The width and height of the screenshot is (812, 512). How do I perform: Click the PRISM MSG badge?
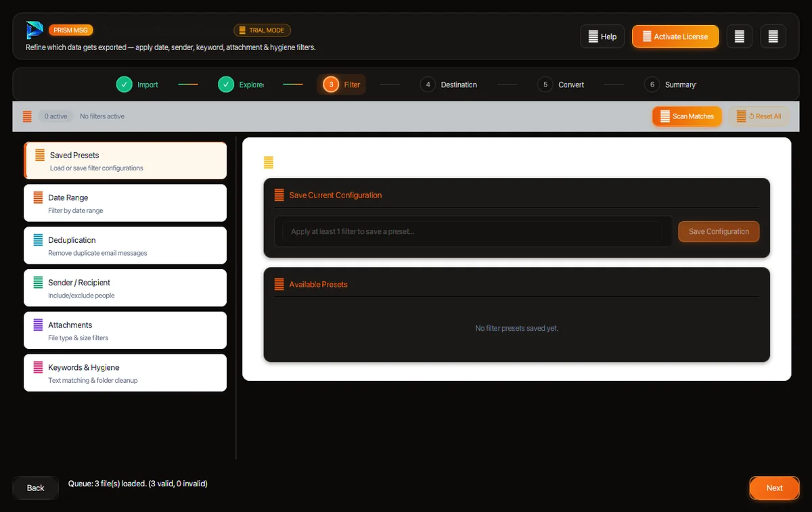coord(71,30)
